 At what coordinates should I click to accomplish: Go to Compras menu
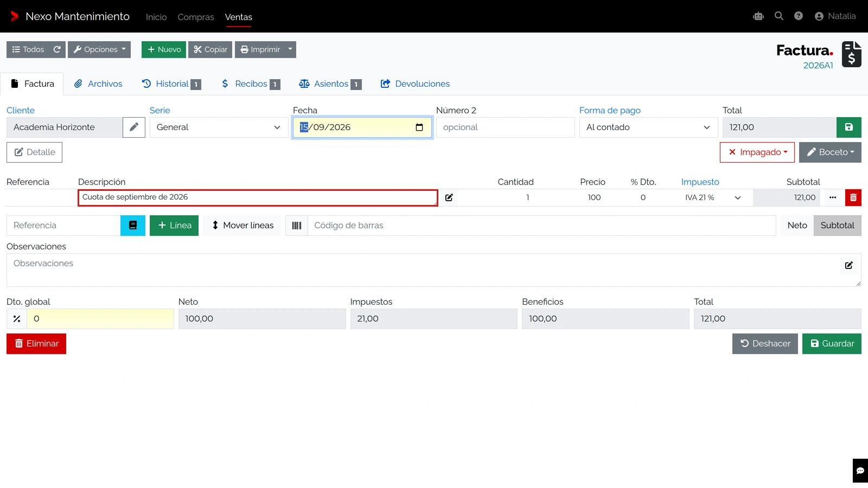[x=196, y=17]
